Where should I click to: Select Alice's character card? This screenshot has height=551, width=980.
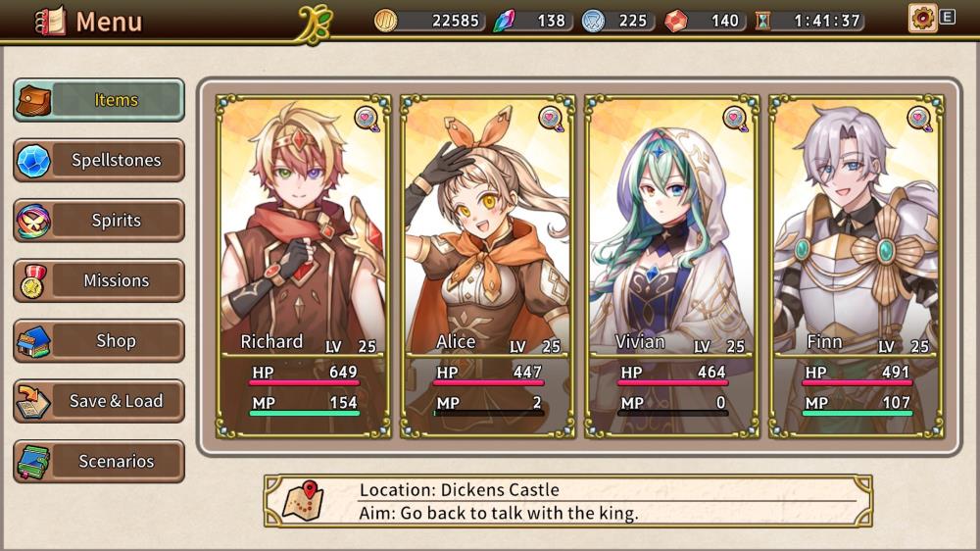point(487,267)
